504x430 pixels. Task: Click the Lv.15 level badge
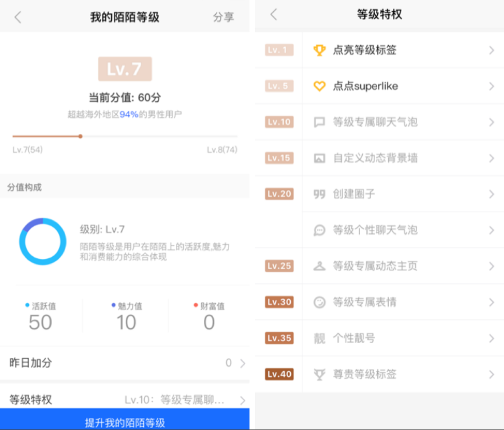tap(279, 158)
